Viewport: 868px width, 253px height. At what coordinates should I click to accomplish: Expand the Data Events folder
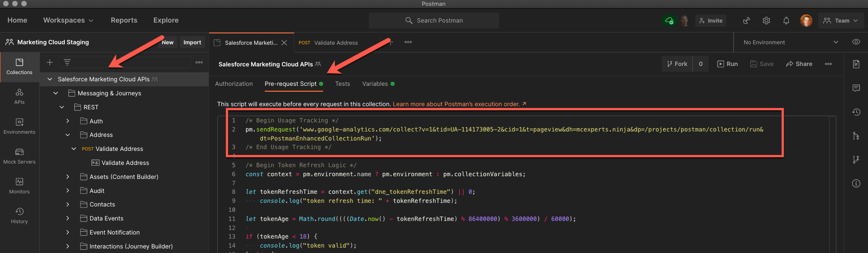pyautogui.click(x=68, y=218)
